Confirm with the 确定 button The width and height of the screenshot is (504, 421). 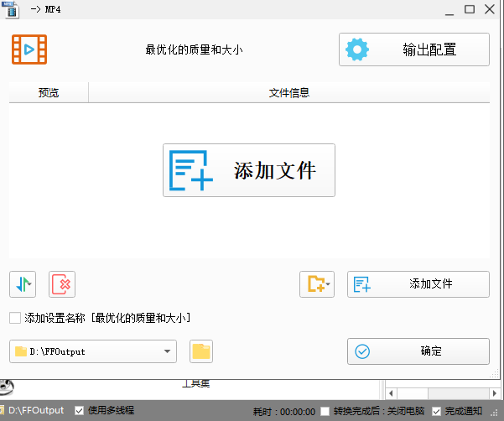[418, 351]
